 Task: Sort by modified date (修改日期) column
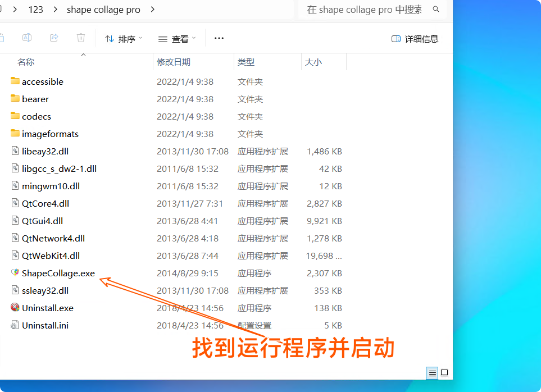(173, 62)
